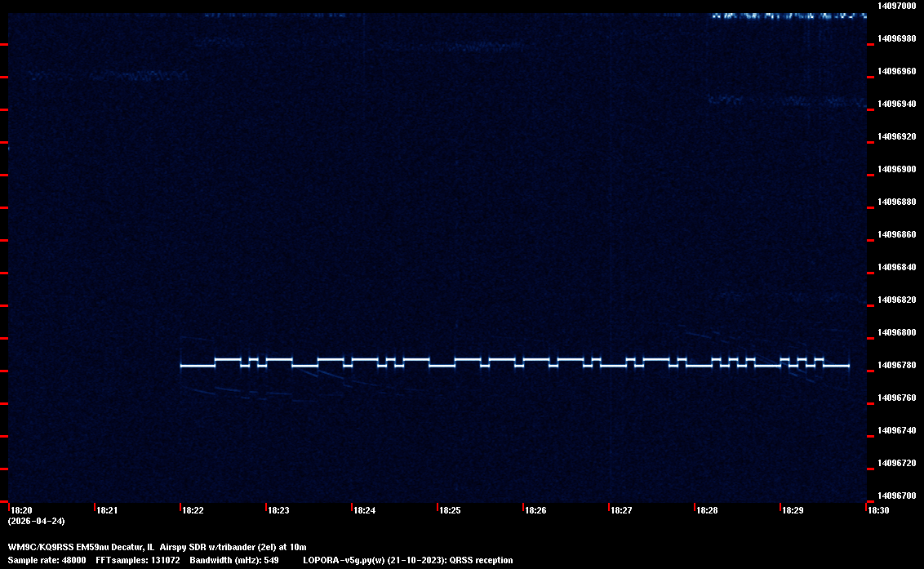
Task: Click the 14096940 frequency scale value
Action: pos(896,104)
